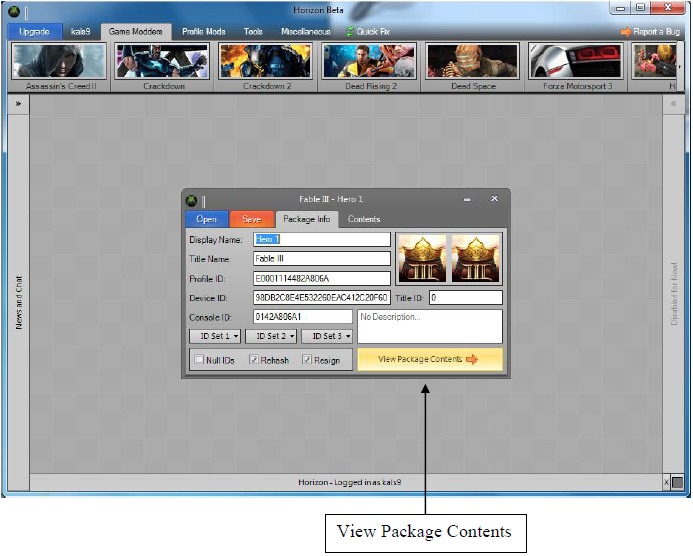Expand the ID Set 3 dropdown
This screenshot has width=693, height=556.
327,336
